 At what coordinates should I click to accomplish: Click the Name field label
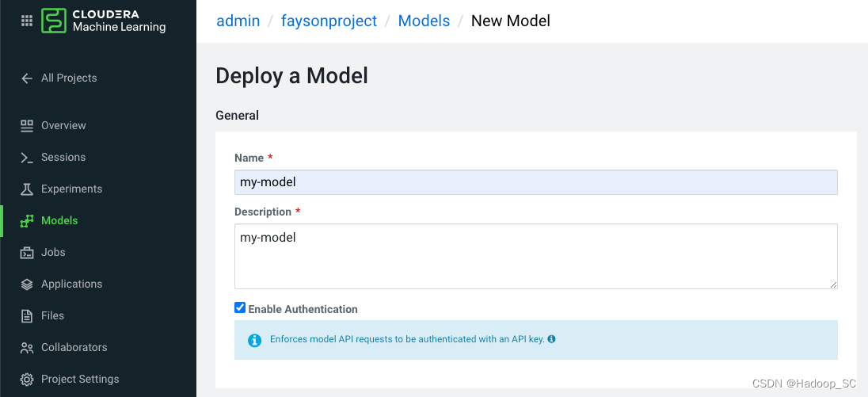point(249,158)
